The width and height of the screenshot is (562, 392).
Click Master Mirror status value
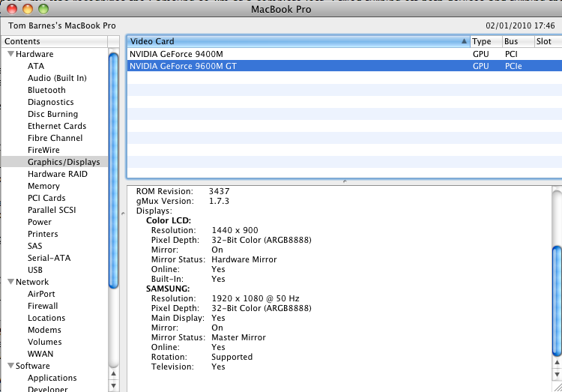tap(239, 337)
